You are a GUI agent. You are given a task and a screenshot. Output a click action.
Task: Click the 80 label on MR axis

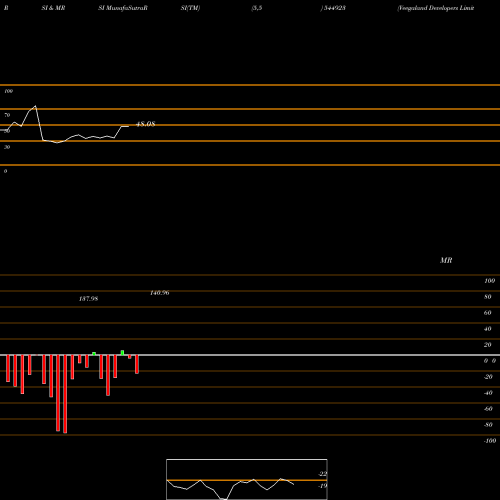(x=488, y=297)
